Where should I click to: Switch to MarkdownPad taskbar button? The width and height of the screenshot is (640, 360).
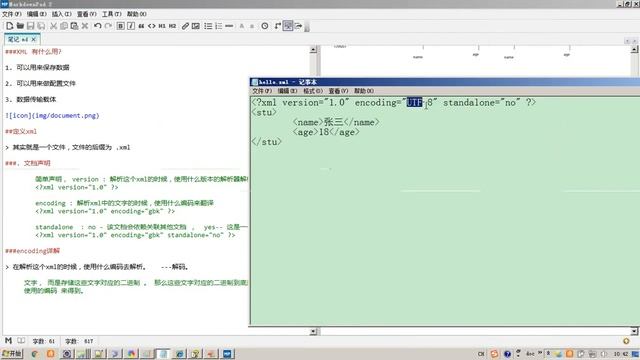coord(227,353)
